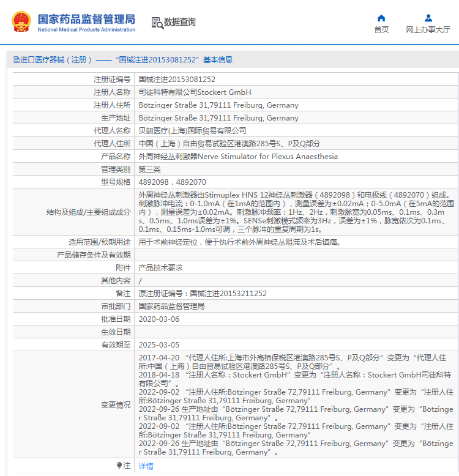
Task: Select expiry date 2025-03-05
Action: [x=159, y=345]
